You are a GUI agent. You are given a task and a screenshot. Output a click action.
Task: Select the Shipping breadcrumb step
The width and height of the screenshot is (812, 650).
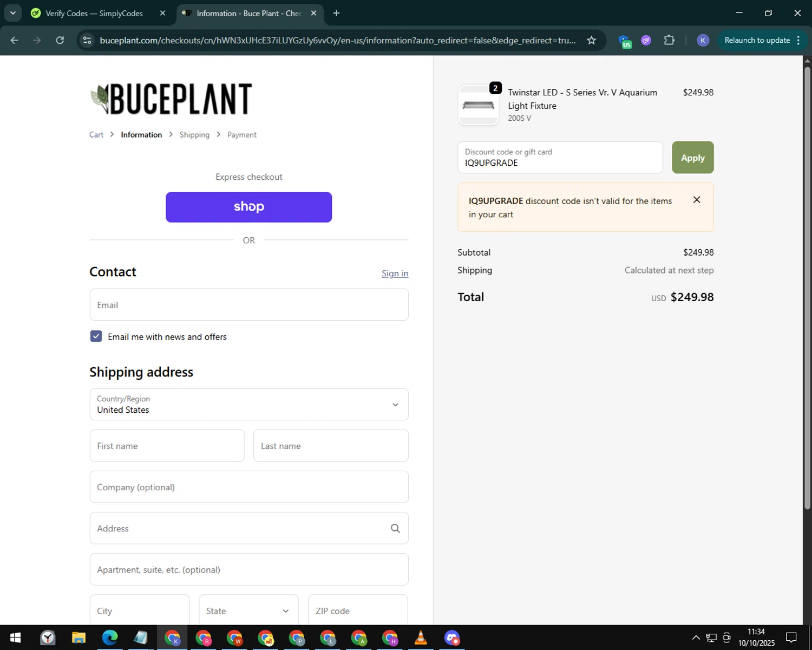click(x=194, y=135)
